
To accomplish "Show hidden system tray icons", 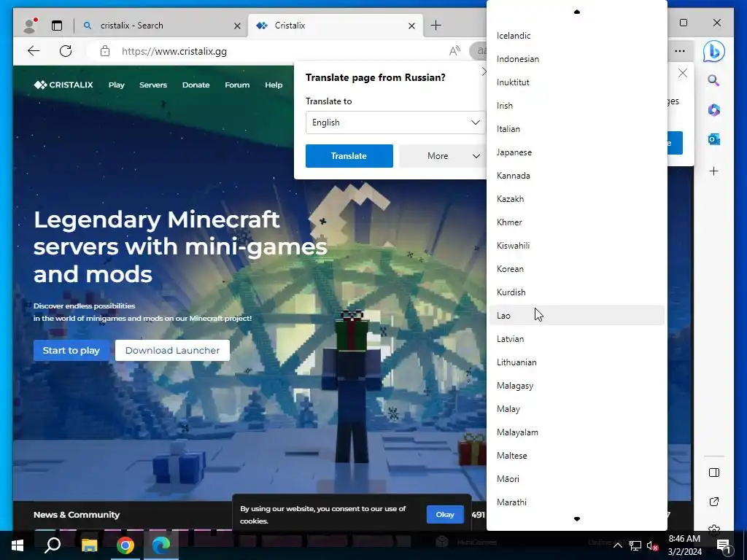I will [617, 545].
